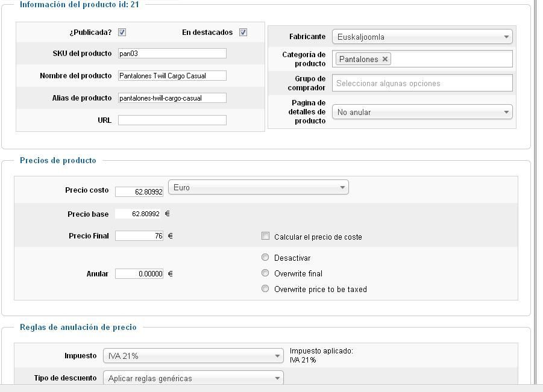The height and width of the screenshot is (392, 543).
Task: Click the Nombre del producto field
Action: tap(172, 75)
